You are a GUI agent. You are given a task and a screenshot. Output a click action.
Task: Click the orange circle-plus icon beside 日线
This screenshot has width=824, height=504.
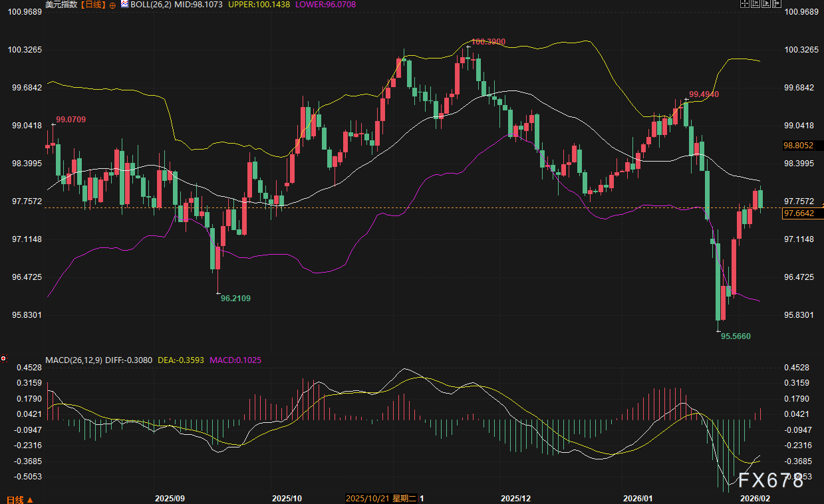click(112, 5)
